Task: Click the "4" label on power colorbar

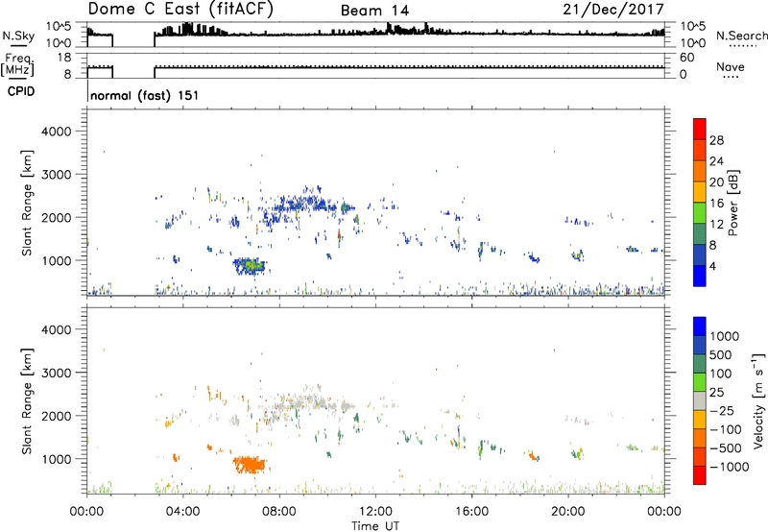Action: click(712, 267)
